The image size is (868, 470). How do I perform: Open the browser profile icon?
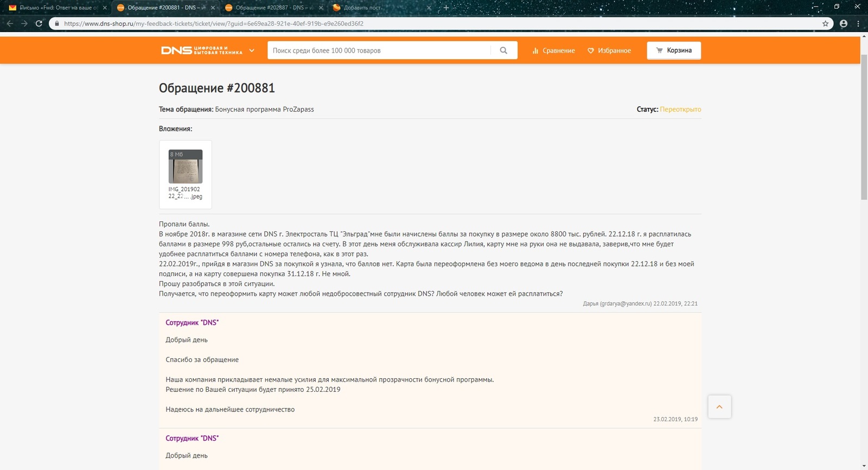[x=844, y=23]
